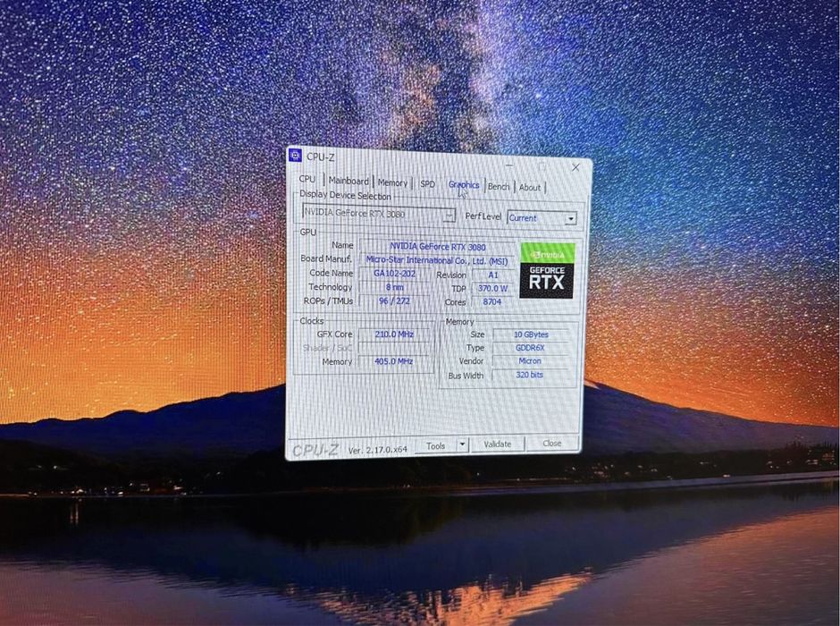This screenshot has height=626, width=840.
Task: Click the CPU-Z app icon in title bar
Action: 295,156
